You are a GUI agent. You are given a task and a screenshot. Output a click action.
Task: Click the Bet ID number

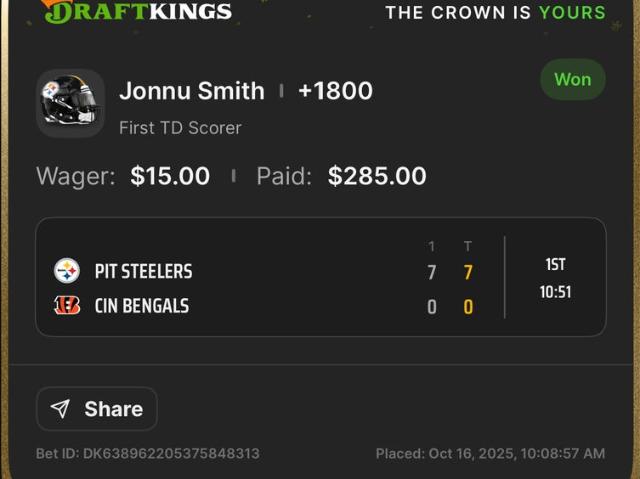(x=148, y=454)
